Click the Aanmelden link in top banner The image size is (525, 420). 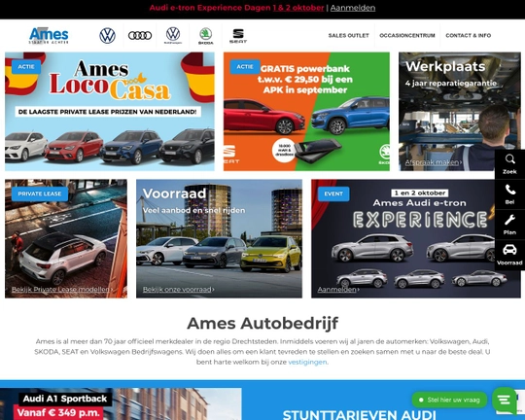point(353,8)
